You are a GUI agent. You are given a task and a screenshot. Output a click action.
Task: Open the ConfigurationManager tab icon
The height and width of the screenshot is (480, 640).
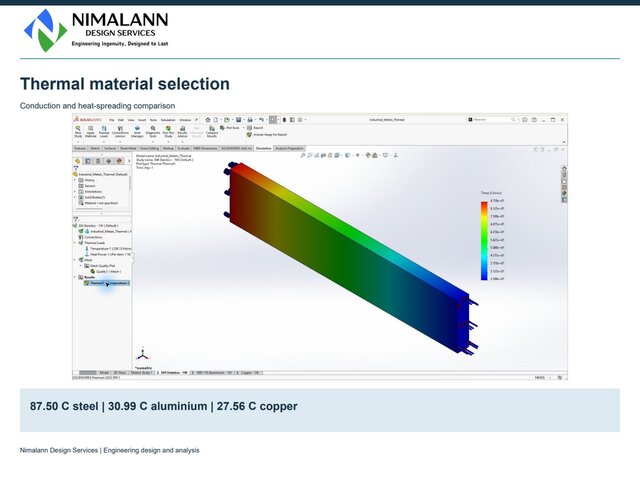[x=98, y=161]
